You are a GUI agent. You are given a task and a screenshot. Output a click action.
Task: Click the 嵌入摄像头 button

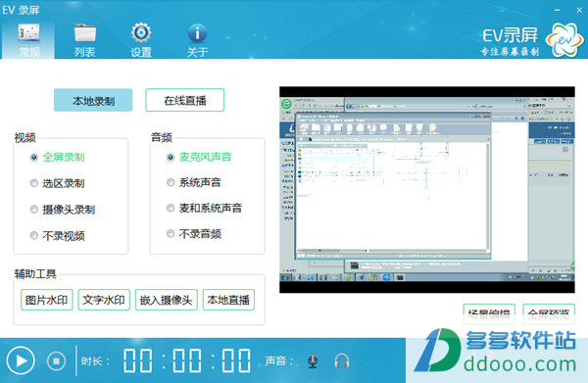point(167,300)
